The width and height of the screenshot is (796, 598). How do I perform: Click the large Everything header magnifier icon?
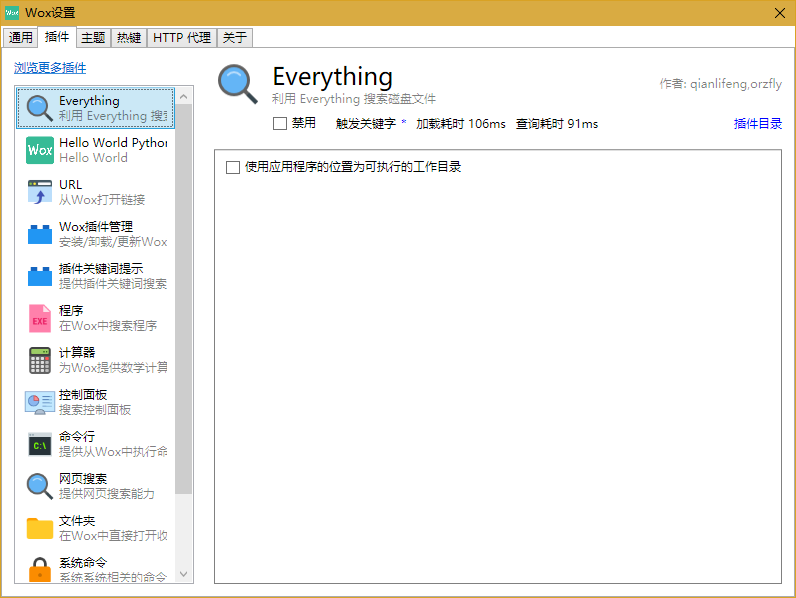[238, 84]
